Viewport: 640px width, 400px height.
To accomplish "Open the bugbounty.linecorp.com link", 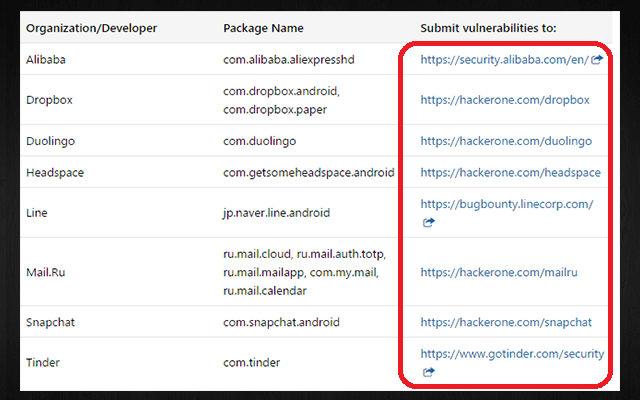I will (x=507, y=204).
